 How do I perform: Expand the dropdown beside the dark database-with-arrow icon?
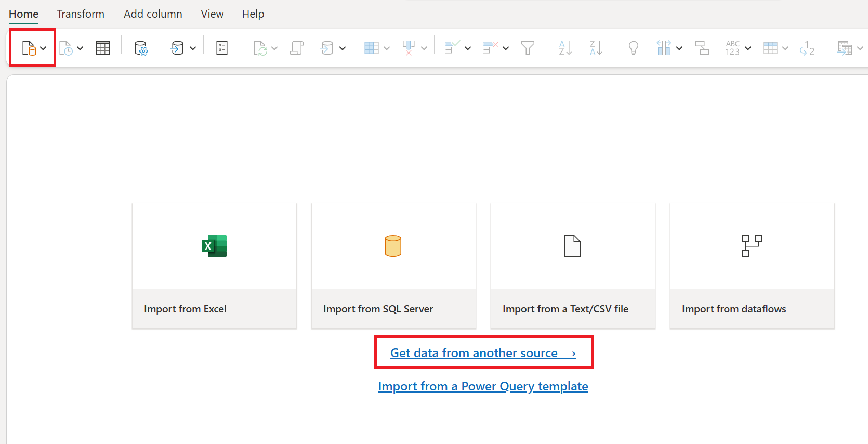[x=193, y=48]
